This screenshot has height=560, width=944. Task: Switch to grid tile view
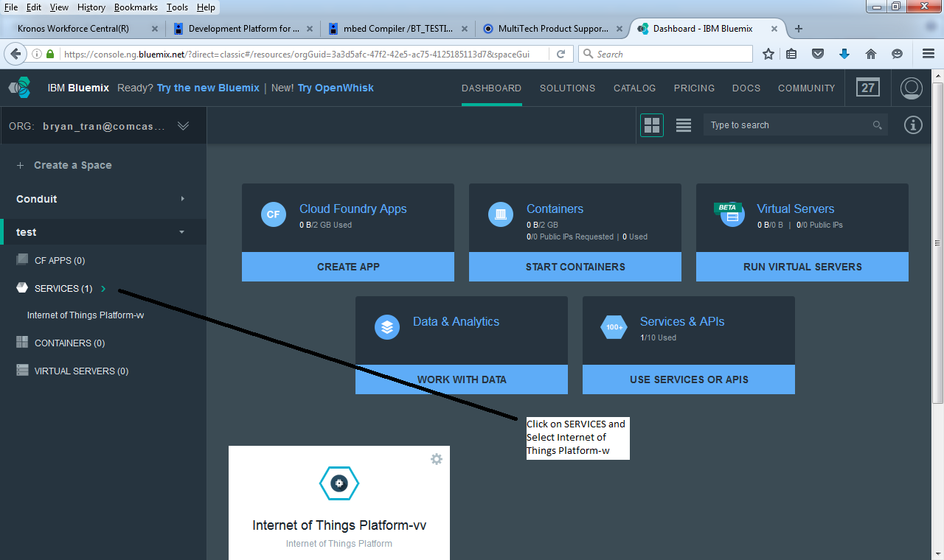point(652,125)
